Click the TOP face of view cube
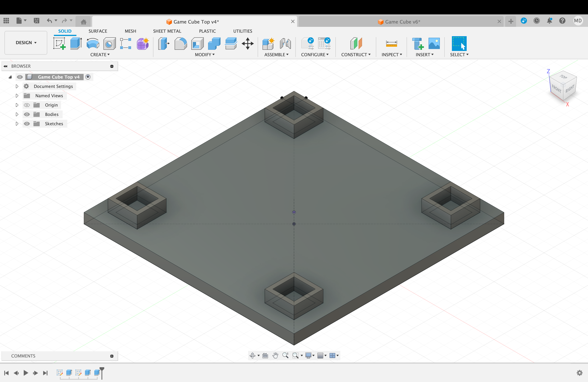The height and width of the screenshot is (382, 588). pyautogui.click(x=563, y=77)
